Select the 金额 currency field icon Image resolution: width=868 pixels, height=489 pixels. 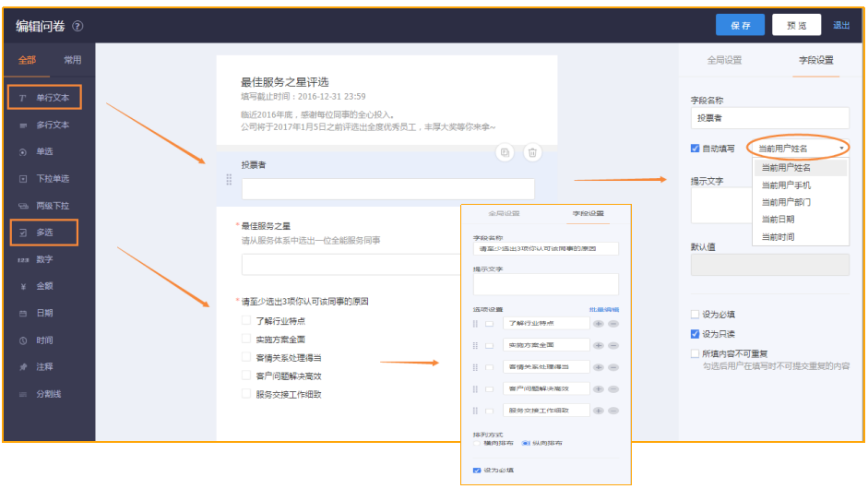pyautogui.click(x=23, y=286)
